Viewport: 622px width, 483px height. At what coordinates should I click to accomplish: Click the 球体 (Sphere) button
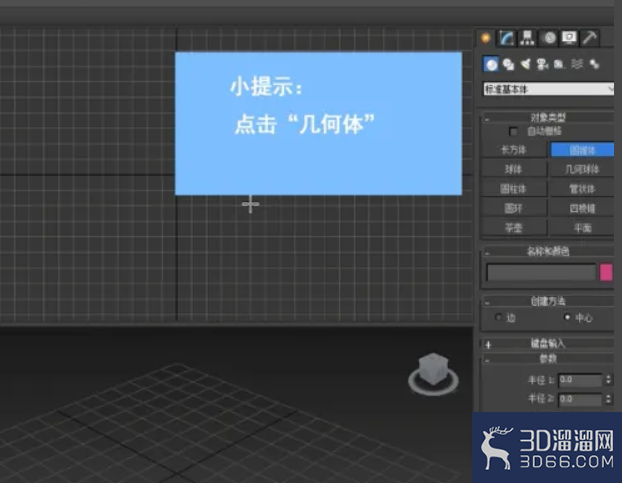[x=513, y=169]
